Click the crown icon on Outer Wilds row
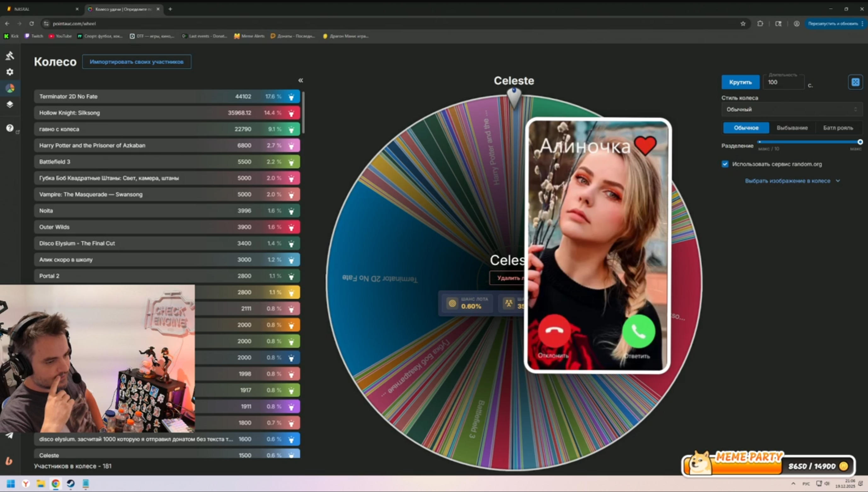 (x=291, y=227)
